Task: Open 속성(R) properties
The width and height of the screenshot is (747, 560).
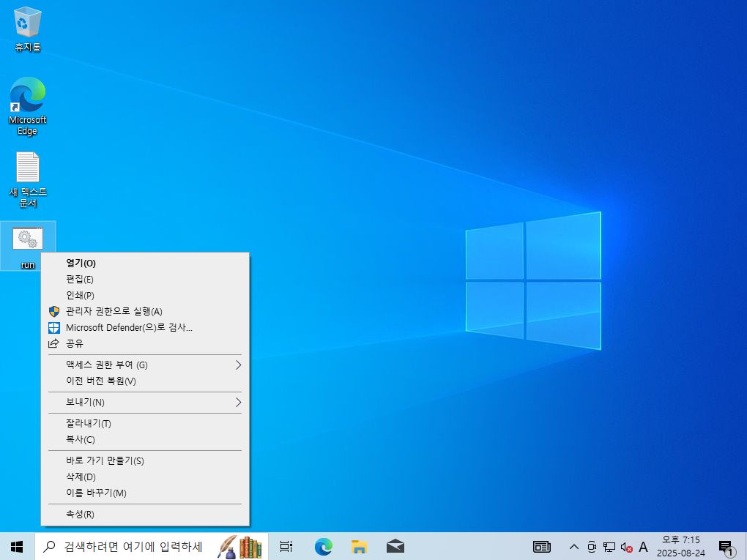Action: pyautogui.click(x=145, y=515)
